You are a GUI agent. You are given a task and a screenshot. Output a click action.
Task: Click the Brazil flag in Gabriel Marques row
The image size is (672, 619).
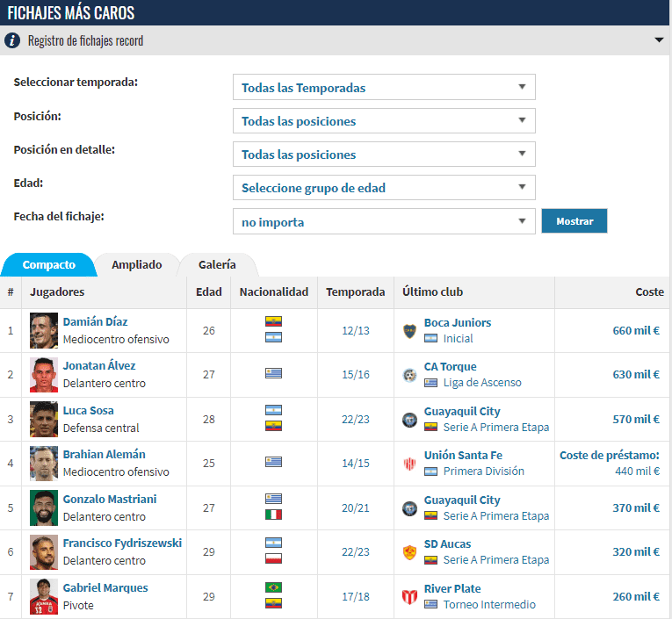click(x=273, y=587)
